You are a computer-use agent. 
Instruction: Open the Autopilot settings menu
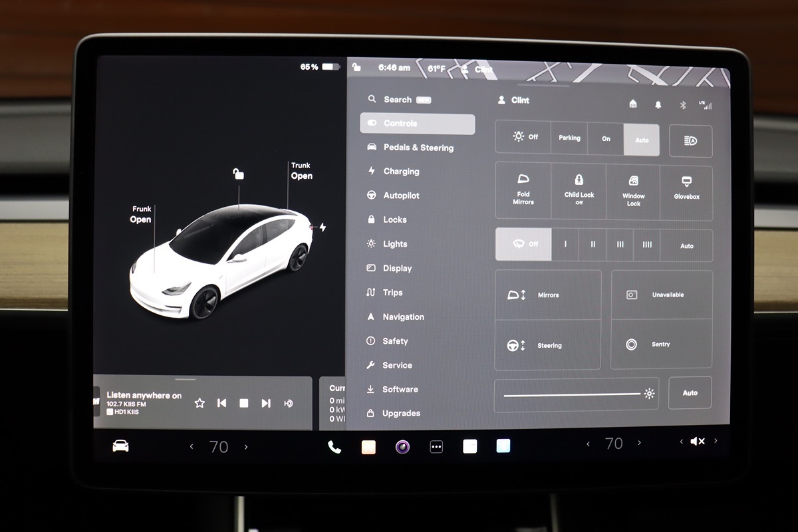point(401,196)
